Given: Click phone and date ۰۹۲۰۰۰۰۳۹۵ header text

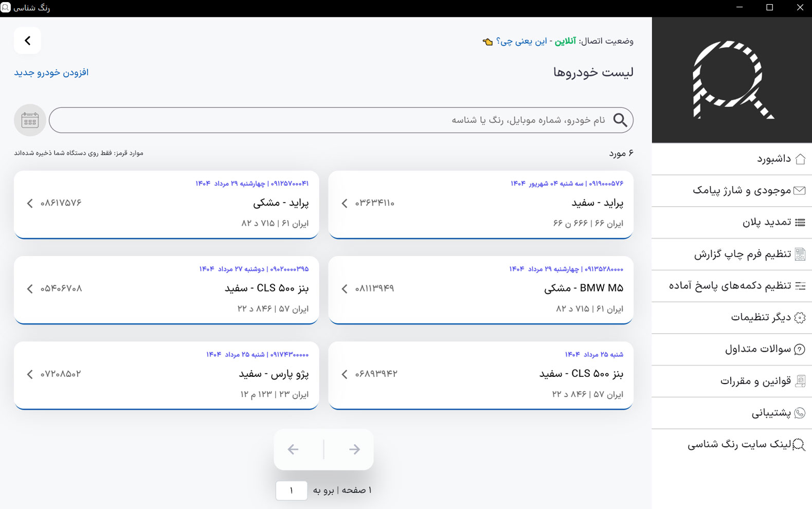Looking at the screenshot, I should 254,269.
